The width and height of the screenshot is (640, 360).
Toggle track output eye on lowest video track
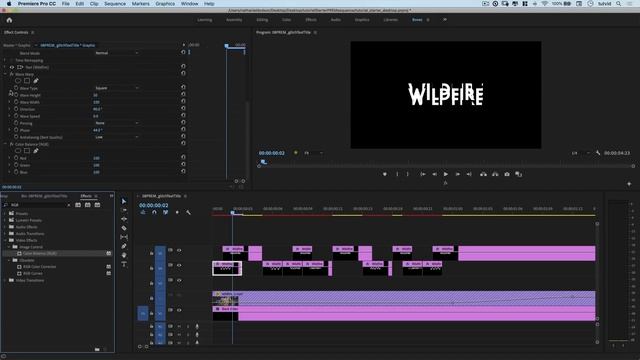[179, 310]
